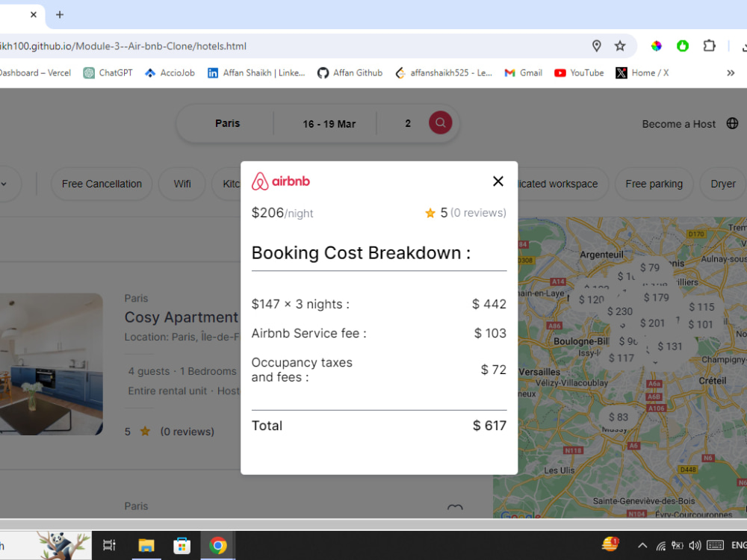Viewport: 747px width, 560px height.
Task: Click the $206/night price in popup
Action: [x=282, y=213]
